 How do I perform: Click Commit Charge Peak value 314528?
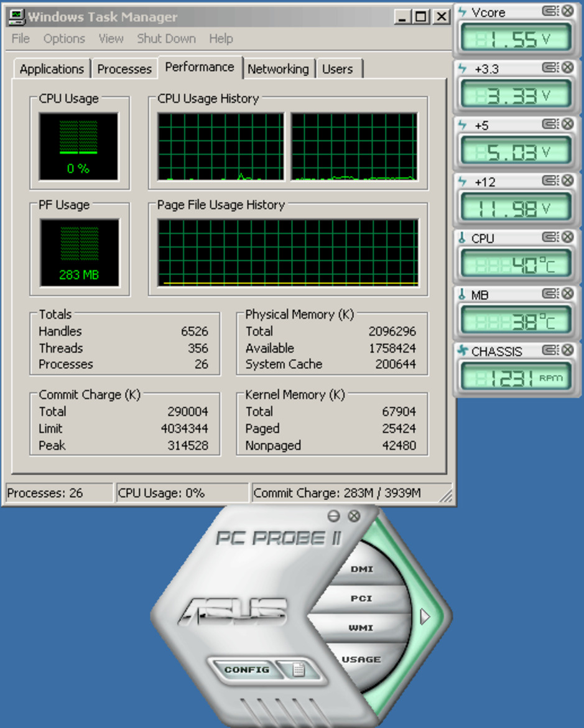coord(188,446)
